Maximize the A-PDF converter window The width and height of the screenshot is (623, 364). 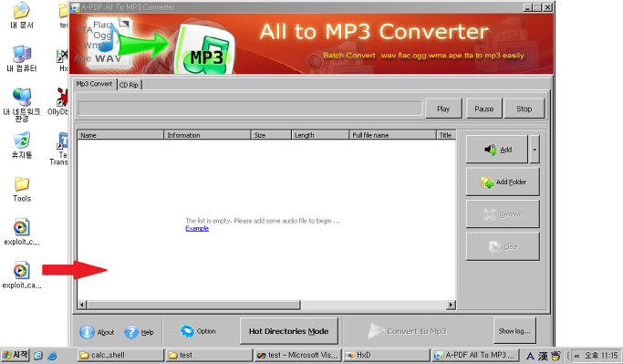pyautogui.click(x=537, y=7)
